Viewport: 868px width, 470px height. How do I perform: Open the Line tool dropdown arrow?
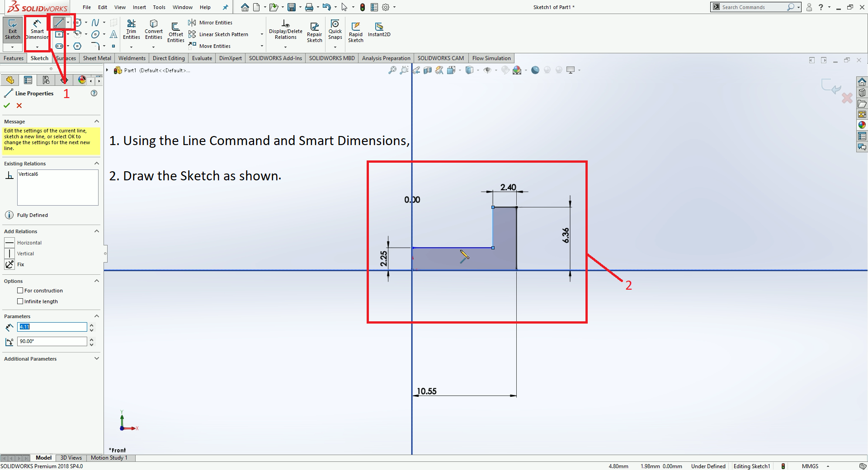pos(68,23)
